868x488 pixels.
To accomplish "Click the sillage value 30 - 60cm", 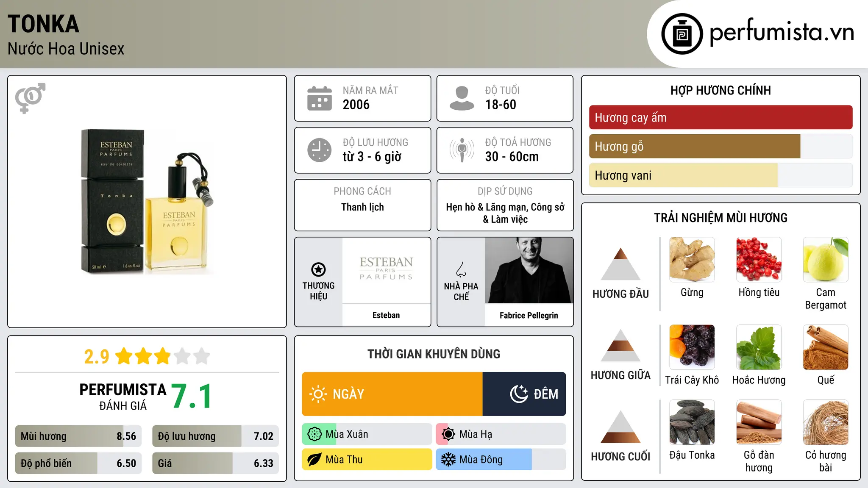I will [x=512, y=157].
